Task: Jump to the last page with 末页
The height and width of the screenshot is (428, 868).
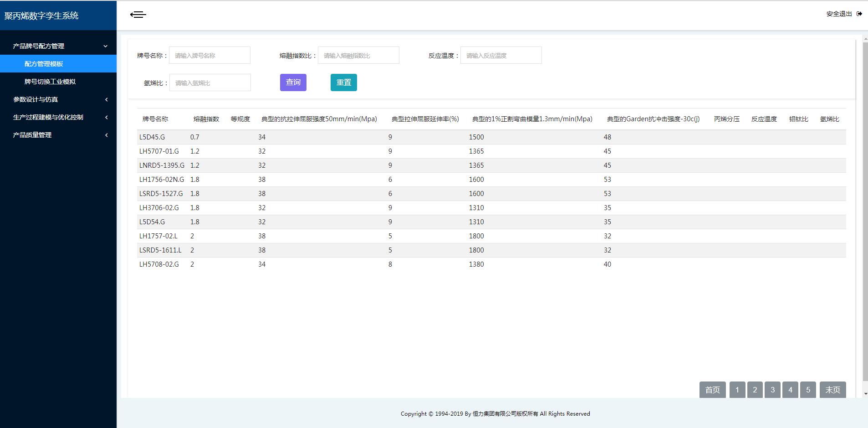Action: 832,390
